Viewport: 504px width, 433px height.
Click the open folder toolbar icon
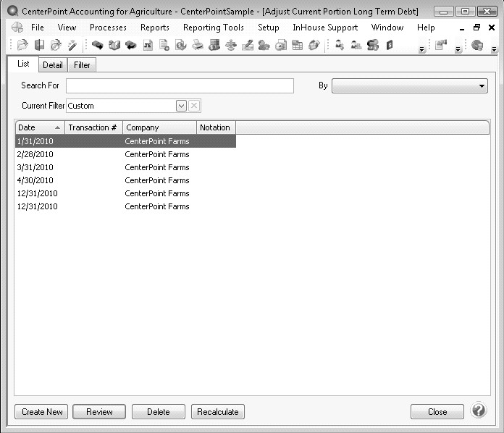pyautogui.click(x=22, y=45)
